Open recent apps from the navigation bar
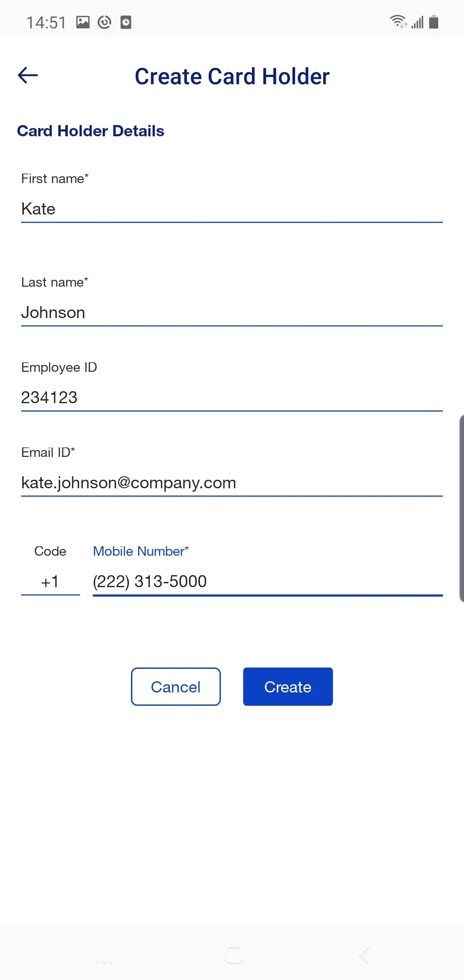Viewport: 464px width, 980px height. (104, 955)
